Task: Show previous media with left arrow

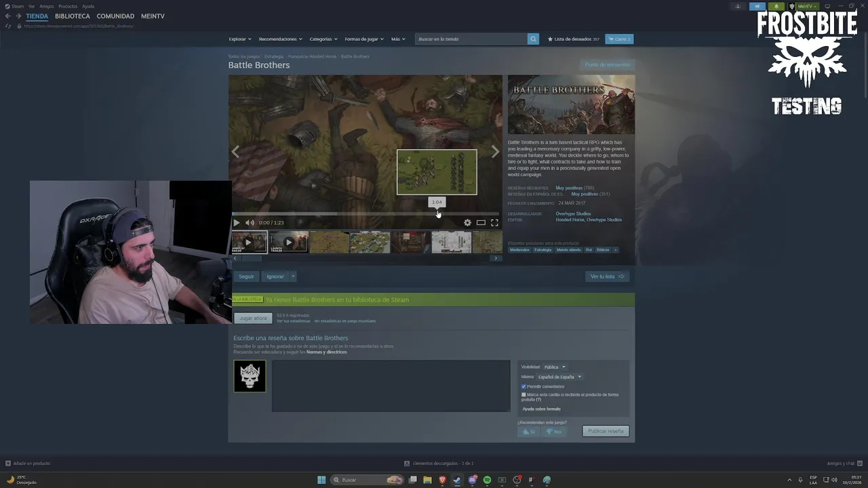Action: click(x=235, y=152)
